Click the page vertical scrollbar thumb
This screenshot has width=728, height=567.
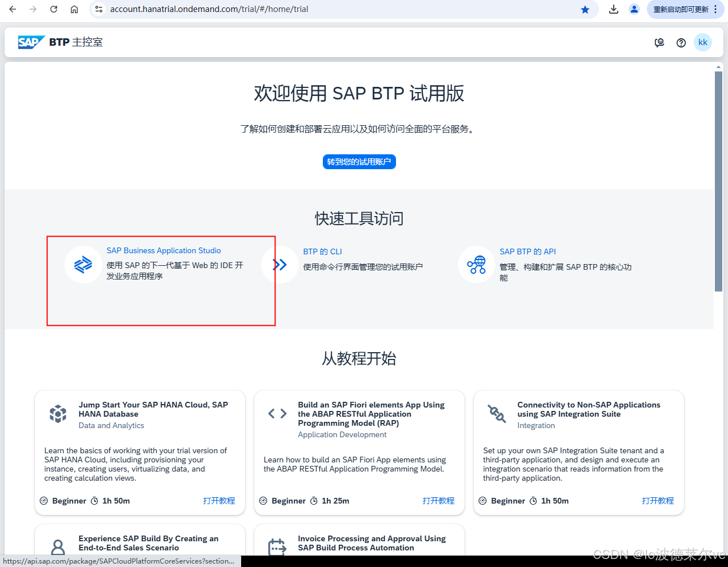(x=719, y=182)
